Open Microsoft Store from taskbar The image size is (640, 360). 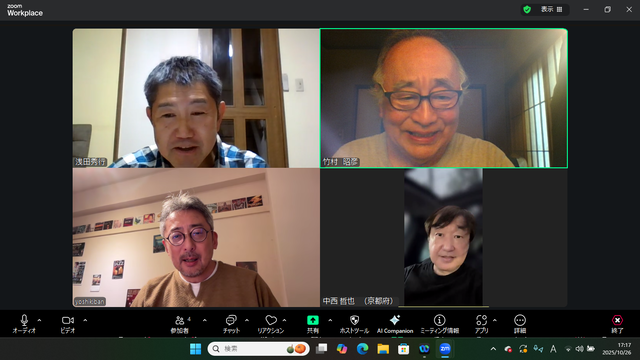(404, 349)
